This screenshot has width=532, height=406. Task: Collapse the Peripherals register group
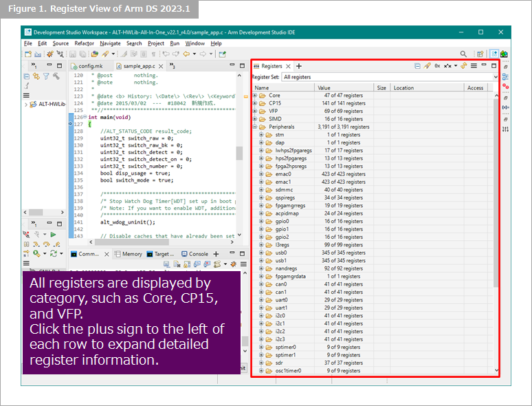[x=255, y=127]
